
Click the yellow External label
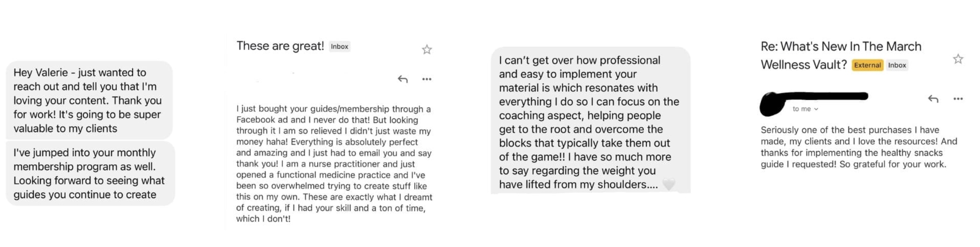[x=867, y=65]
